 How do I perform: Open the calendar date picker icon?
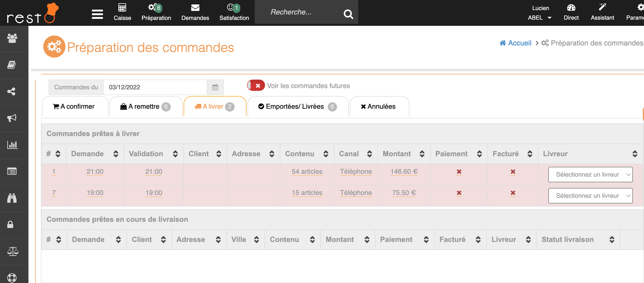tap(215, 87)
